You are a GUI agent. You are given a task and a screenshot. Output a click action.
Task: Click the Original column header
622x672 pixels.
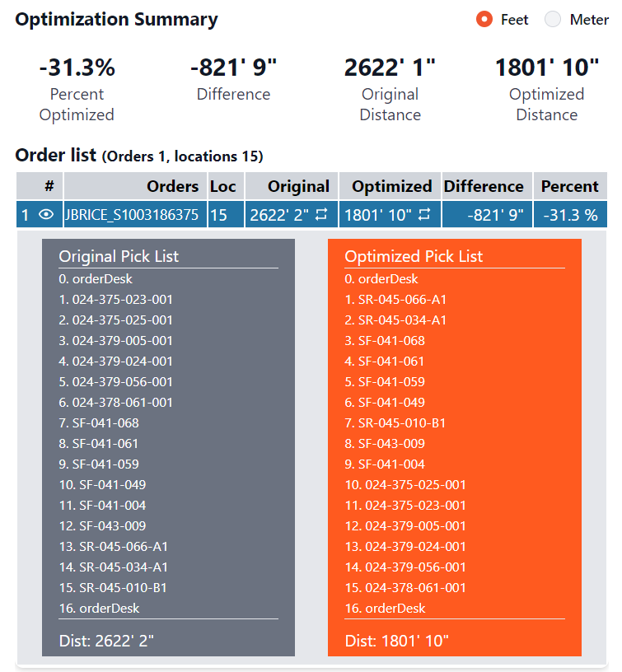click(298, 186)
